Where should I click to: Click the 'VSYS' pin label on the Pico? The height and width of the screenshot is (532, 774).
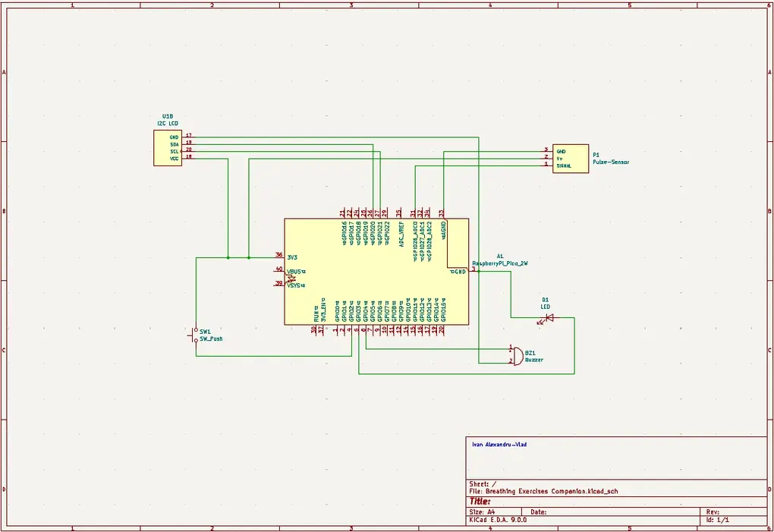296,286
